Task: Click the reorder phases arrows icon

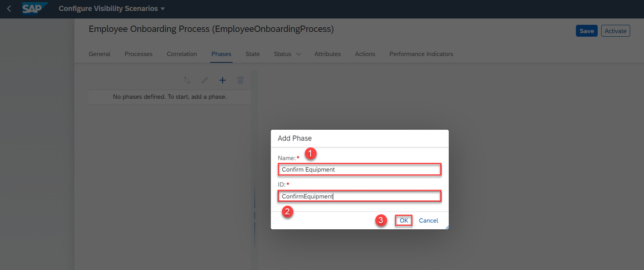Action: [187, 80]
